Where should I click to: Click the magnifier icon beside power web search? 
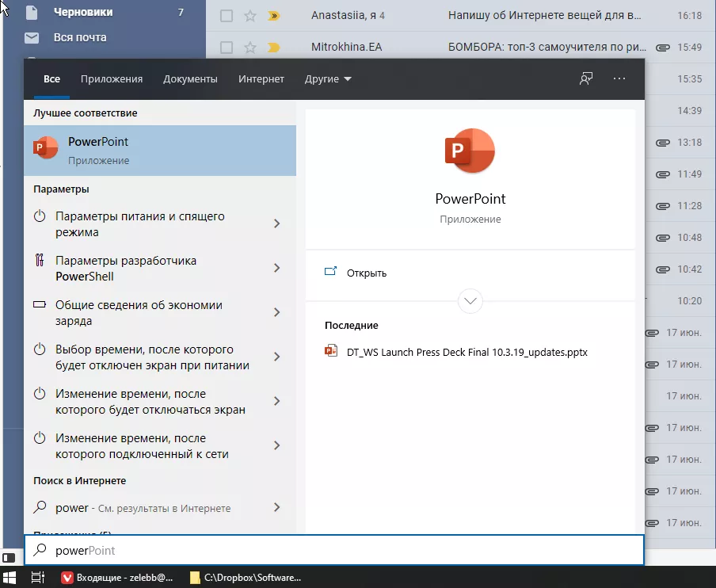(x=40, y=506)
